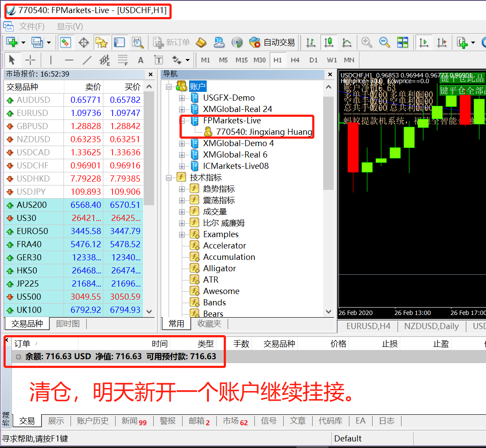Viewport: 486px width, 448px height.
Task: Open the profiles toolbar icon
Action: pyautogui.click(x=37, y=42)
